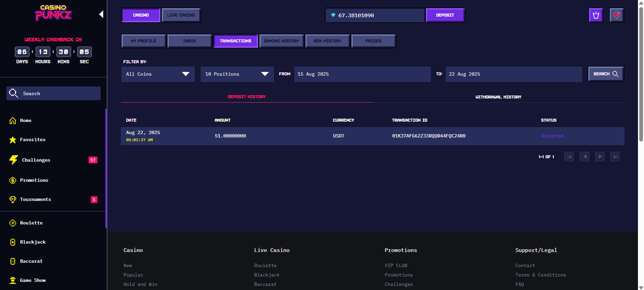Open the 10 Positions dropdown
Image resolution: width=644 pixels, height=290 pixels.
(x=237, y=74)
